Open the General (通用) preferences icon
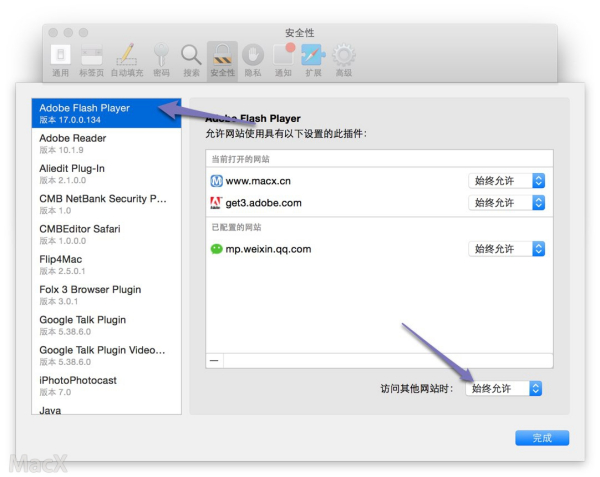This screenshot has width=600, height=477. click(60, 60)
